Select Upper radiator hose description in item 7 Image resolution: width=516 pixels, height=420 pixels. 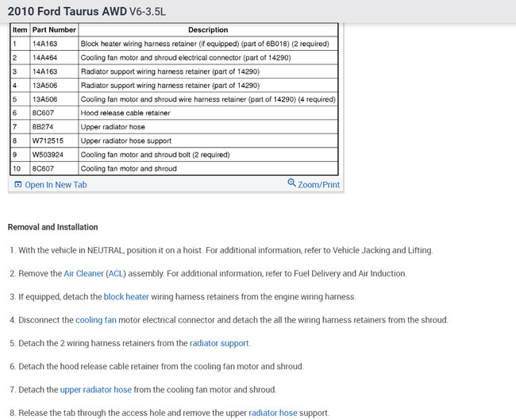[x=113, y=127]
